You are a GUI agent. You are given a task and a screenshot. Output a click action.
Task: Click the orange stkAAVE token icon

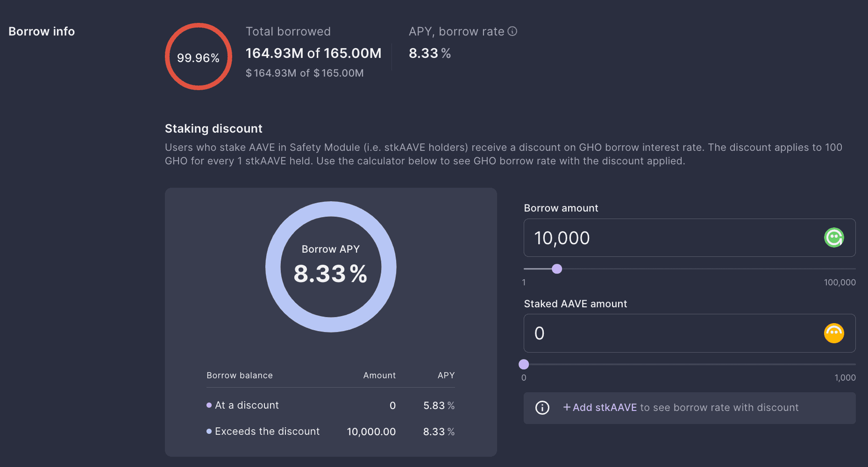(x=834, y=333)
